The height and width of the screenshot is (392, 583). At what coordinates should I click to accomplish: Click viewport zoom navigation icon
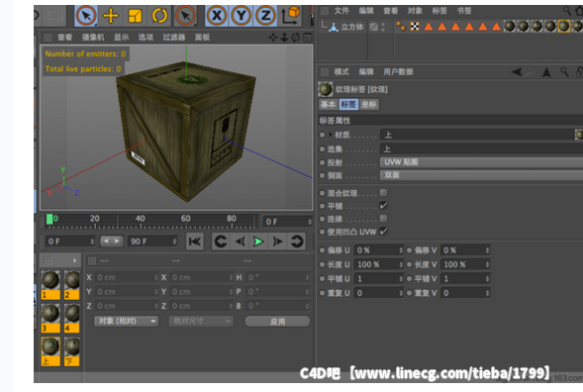(284, 38)
